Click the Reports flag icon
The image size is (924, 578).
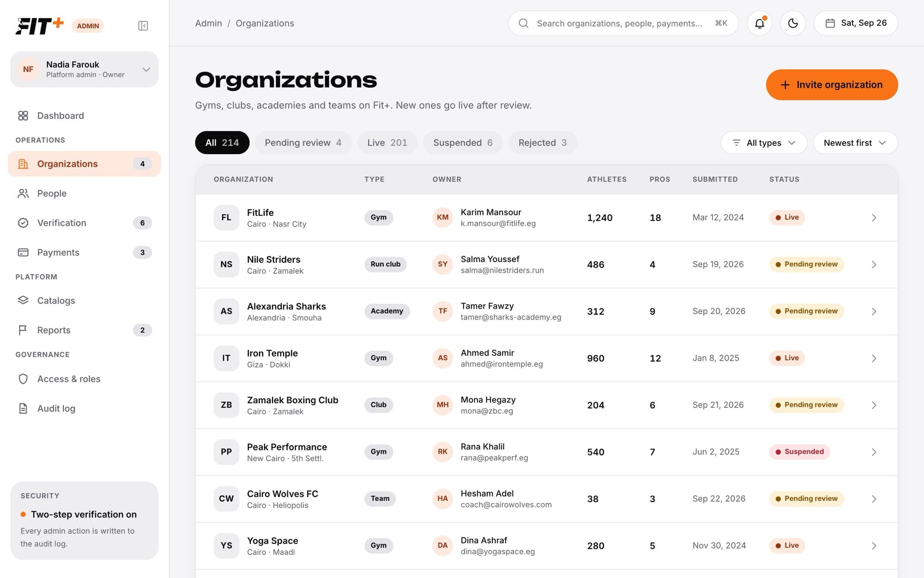23,330
